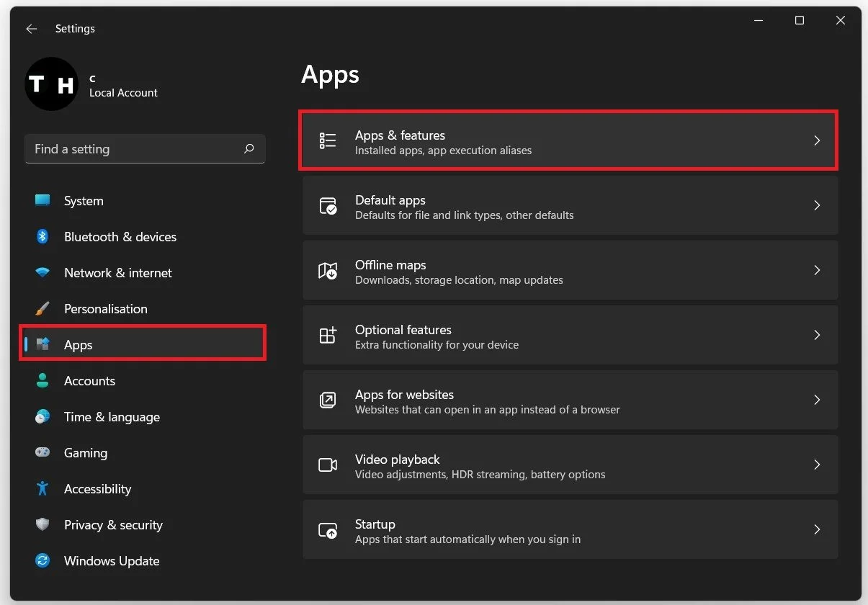This screenshot has height=605, width=868.
Task: Click the System monitor icon
Action: click(x=42, y=201)
